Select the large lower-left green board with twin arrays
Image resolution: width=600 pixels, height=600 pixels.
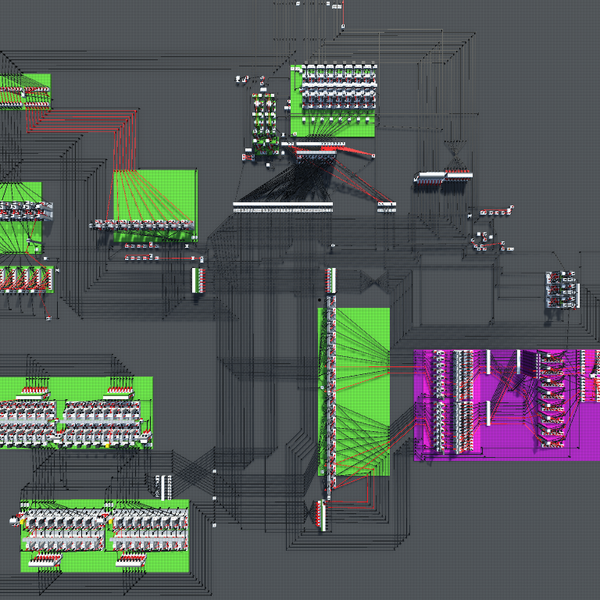pyautogui.click(x=76, y=412)
